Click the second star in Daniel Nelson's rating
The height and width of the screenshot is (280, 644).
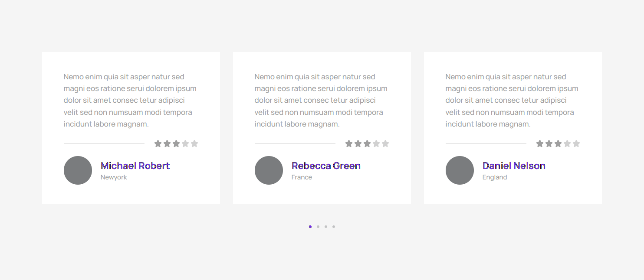(549, 143)
